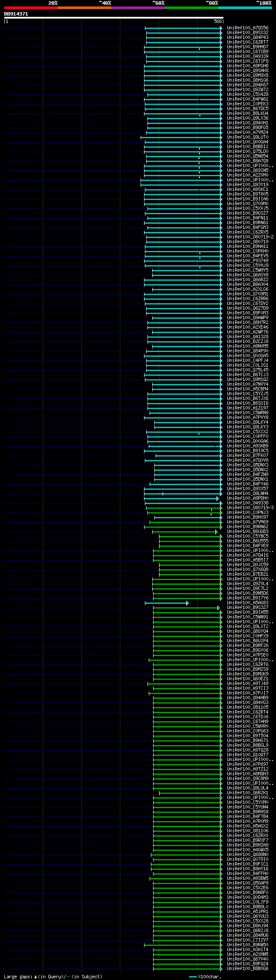
Task: Click the green ~80% identity legend bar
Action: [191, 8]
